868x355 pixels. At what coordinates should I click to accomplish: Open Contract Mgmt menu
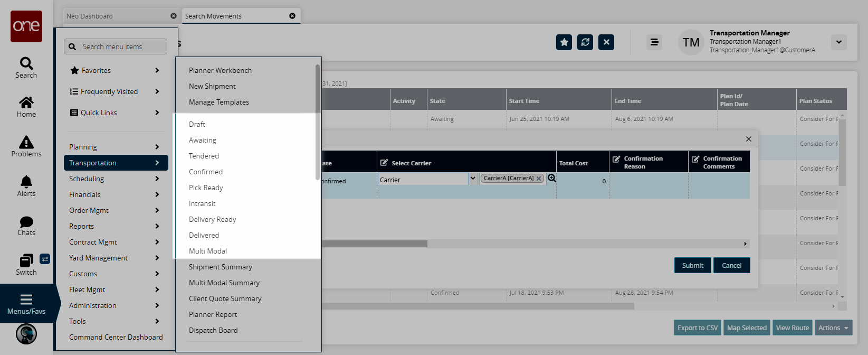coord(116,242)
